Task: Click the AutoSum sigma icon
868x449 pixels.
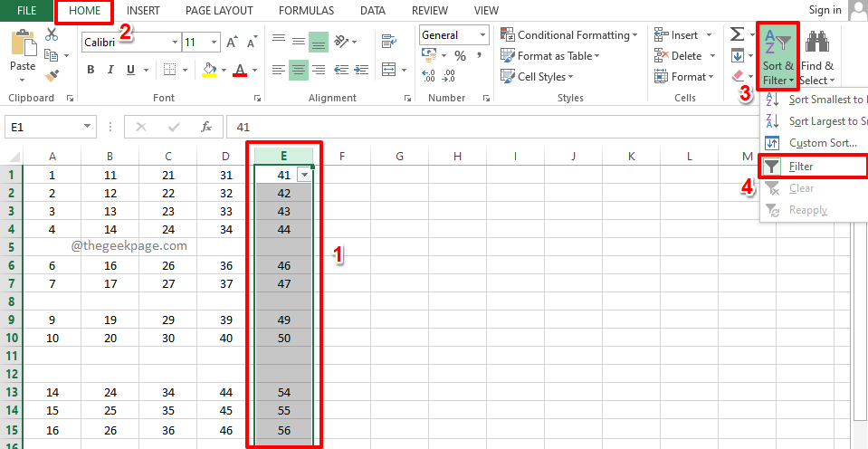Action: tap(738, 34)
